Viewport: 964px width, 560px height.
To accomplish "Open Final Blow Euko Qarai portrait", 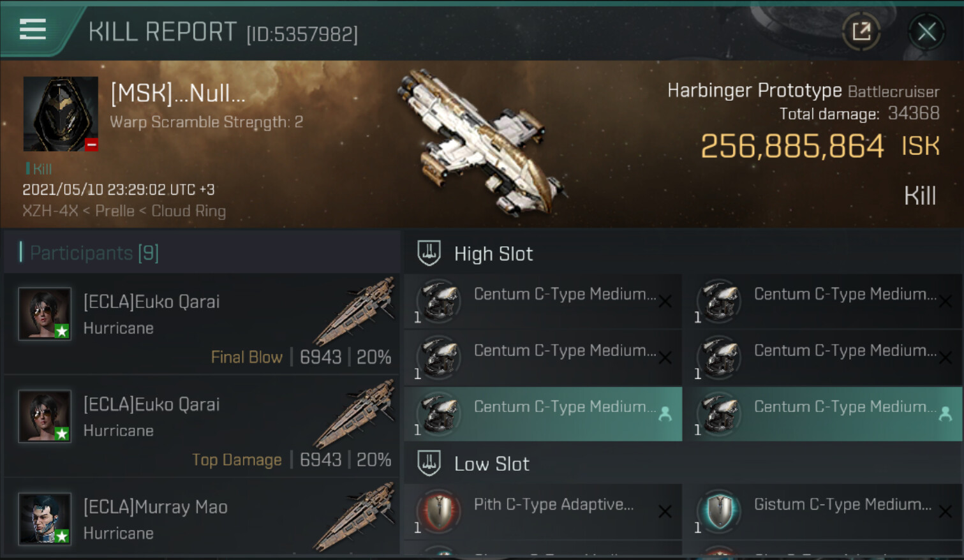I will [x=45, y=314].
